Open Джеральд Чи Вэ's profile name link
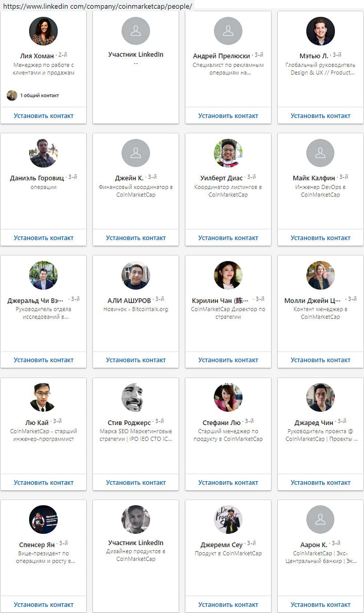364x613 pixels. [35, 300]
